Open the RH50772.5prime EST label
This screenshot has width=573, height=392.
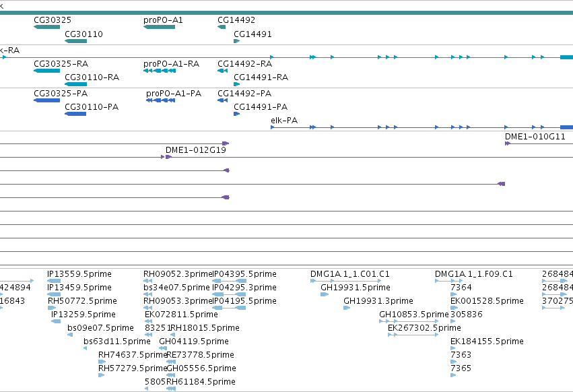(82, 301)
